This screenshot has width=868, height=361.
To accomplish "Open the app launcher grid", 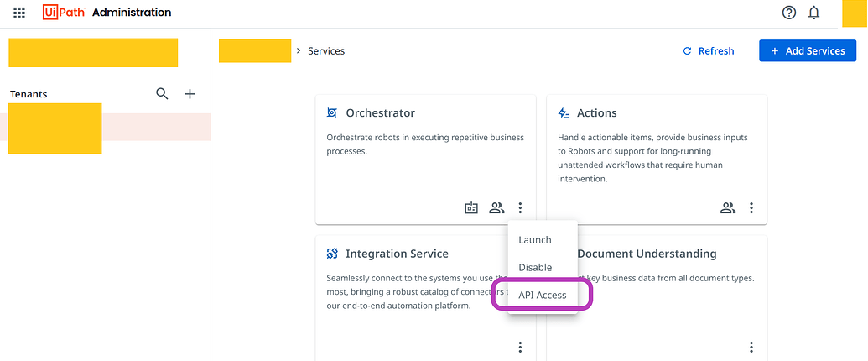I will 19,13.
